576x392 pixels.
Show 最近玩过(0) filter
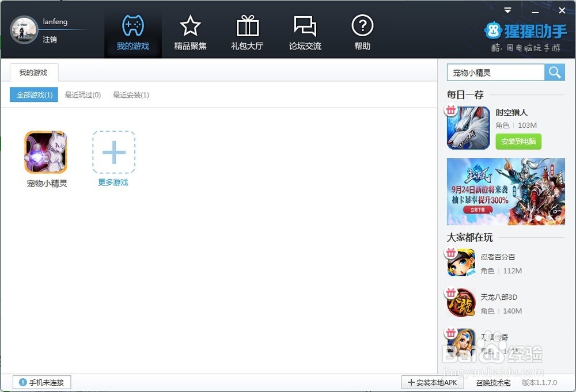82,95
